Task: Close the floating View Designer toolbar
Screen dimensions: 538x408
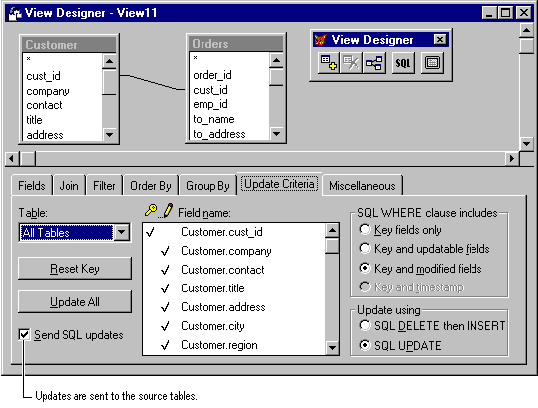Action: pyautogui.click(x=440, y=39)
